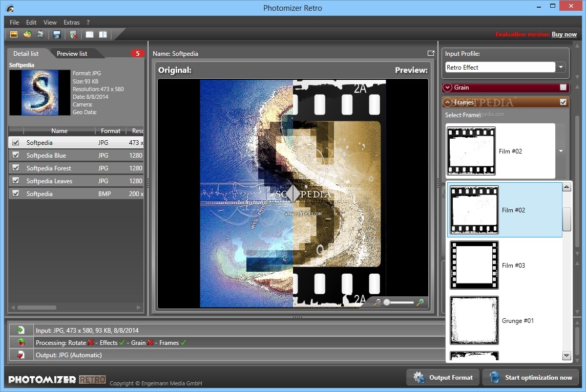586x392 pixels.
Task: Click the popout preview window icon
Action: click(431, 53)
